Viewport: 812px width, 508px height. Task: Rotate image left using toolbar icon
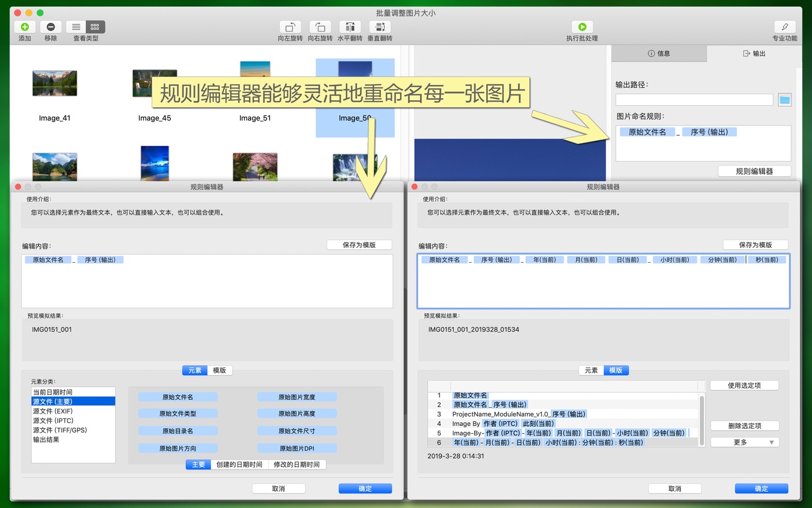click(x=290, y=27)
